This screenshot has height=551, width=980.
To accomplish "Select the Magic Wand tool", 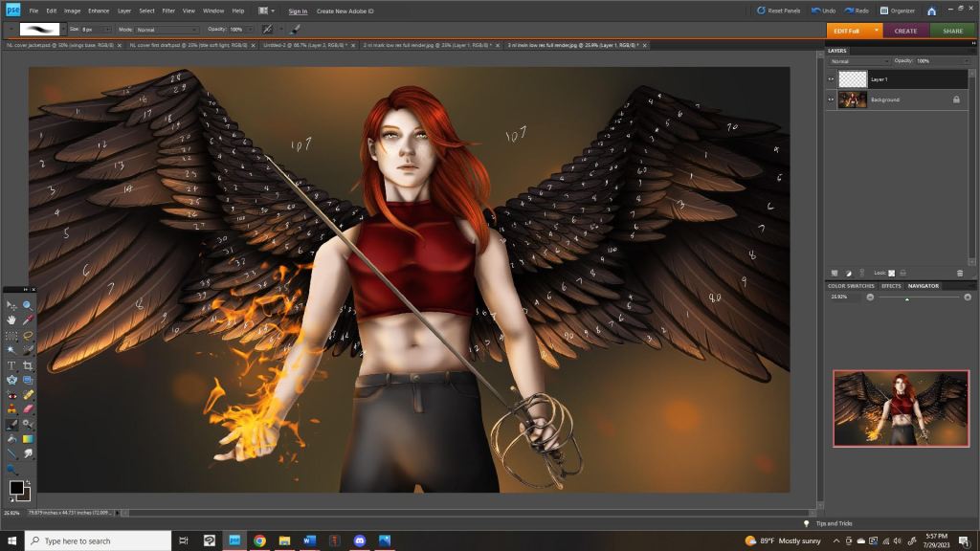I will pos(11,350).
